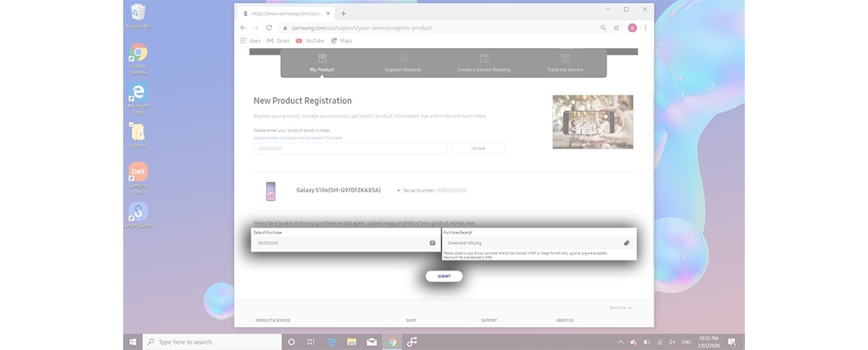The image size is (868, 350).
Task: Click the site padlock icon
Action: pos(285,28)
